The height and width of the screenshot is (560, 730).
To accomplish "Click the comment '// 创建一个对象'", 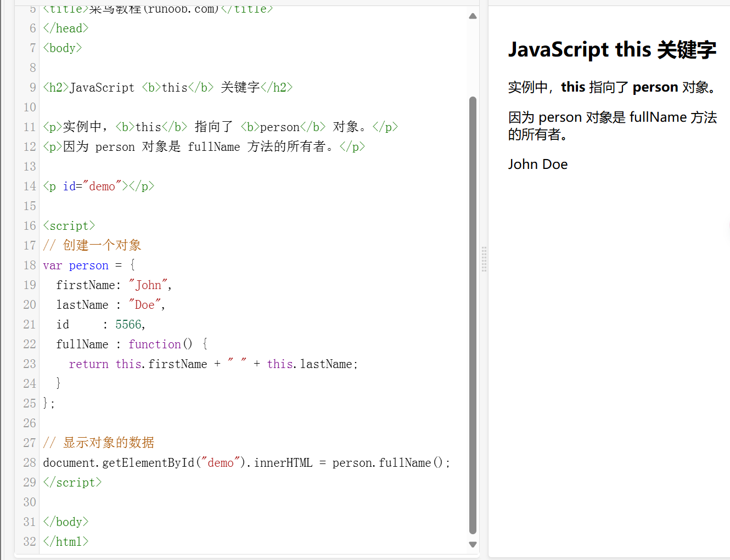I will pos(92,245).
